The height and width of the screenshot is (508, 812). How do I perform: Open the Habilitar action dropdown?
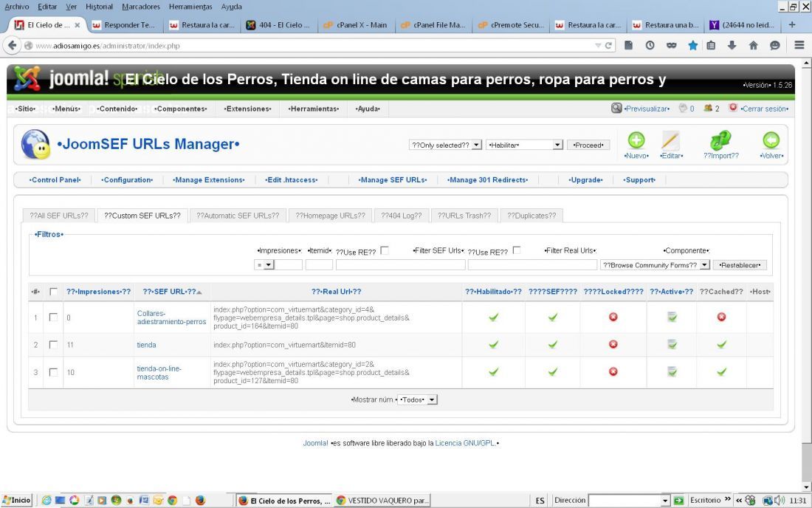point(524,145)
